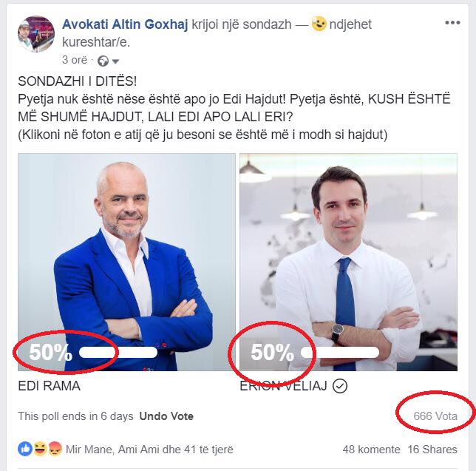476x471 pixels.
Task: Click Edi Rama 50% progress bar
Action: pos(118,353)
